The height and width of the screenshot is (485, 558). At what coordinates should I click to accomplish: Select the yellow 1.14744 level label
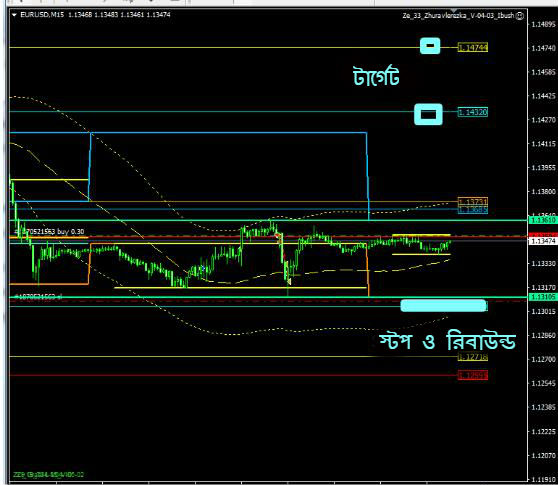click(x=473, y=47)
